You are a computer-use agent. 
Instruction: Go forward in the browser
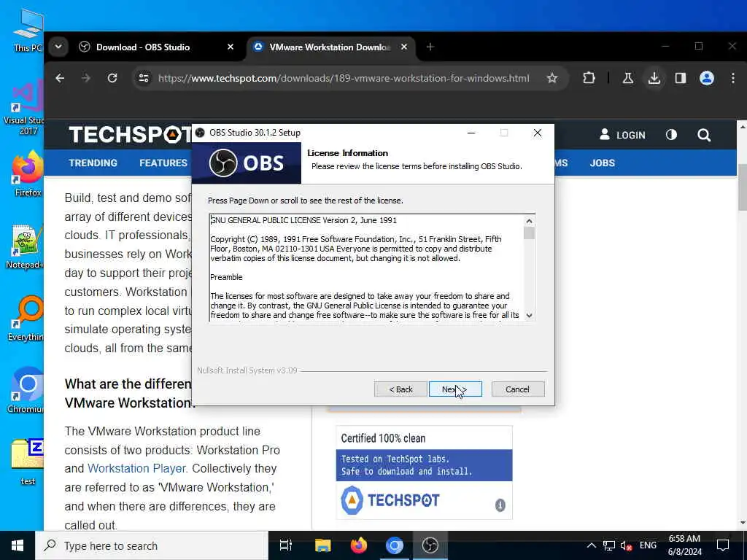pyautogui.click(x=86, y=78)
